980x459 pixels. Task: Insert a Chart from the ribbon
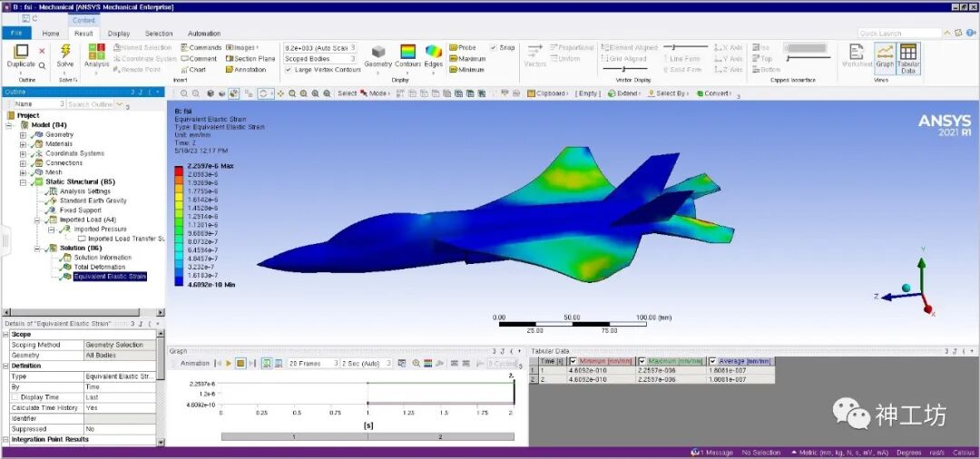pyautogui.click(x=194, y=70)
